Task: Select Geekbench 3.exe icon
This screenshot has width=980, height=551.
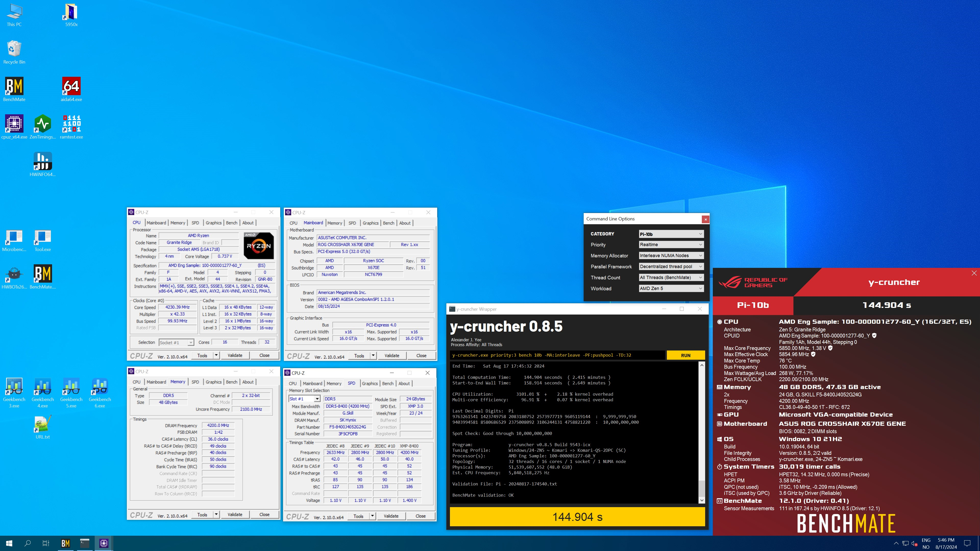Action: (14, 393)
